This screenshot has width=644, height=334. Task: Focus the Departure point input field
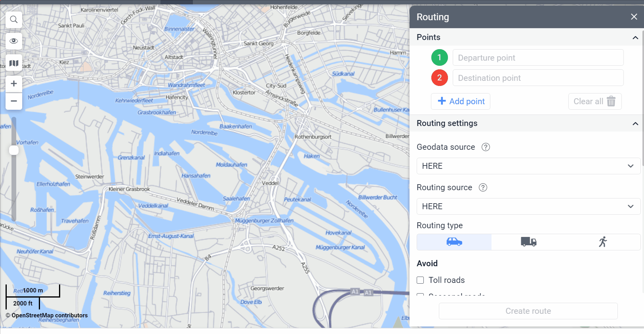pyautogui.click(x=538, y=58)
